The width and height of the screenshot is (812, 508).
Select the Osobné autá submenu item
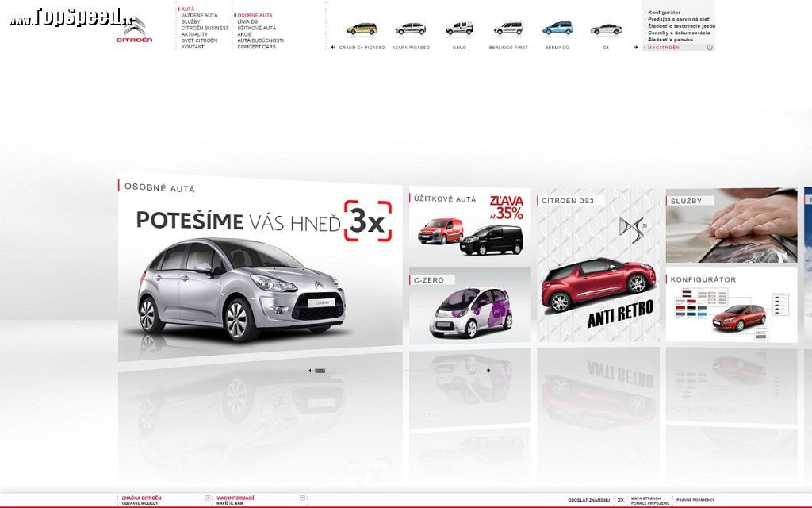coord(255,16)
